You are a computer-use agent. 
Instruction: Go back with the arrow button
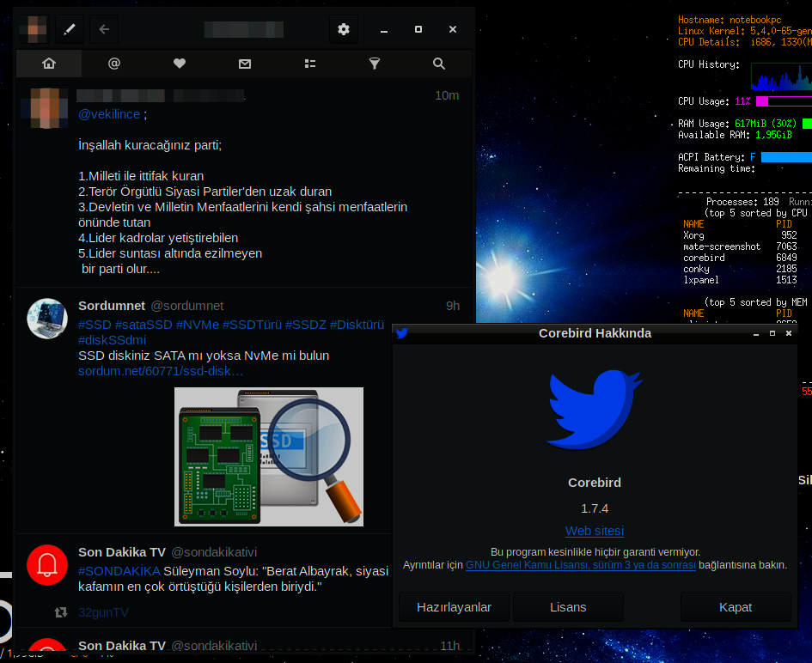(x=104, y=29)
